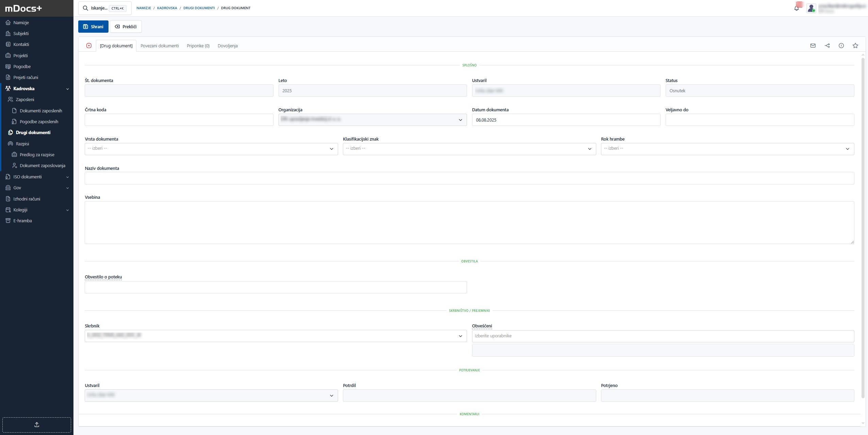Screen dimensions: 868x435
Task: Switch to Povezani dokumenti tab
Action: tap(160, 46)
